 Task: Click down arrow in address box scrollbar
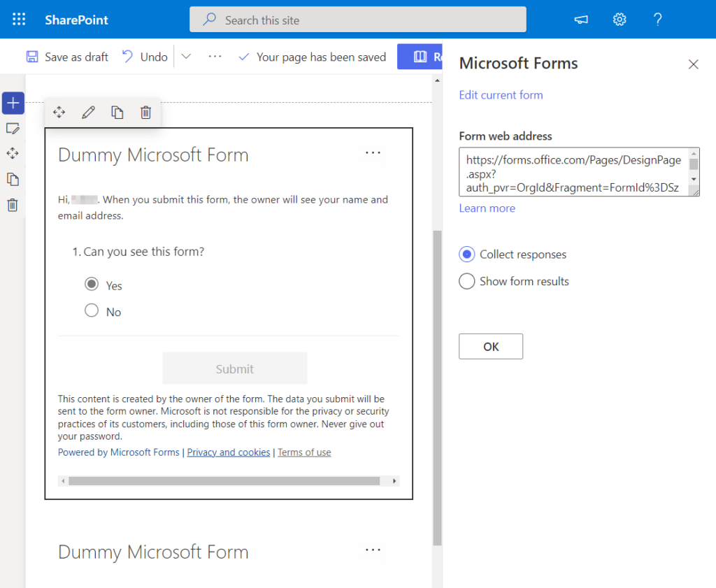coord(694,179)
